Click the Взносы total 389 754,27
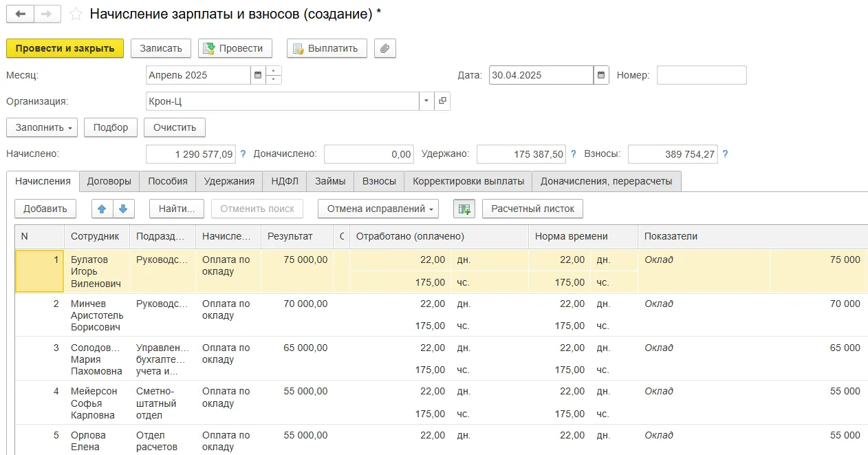This screenshot has height=455, width=868. tap(673, 154)
